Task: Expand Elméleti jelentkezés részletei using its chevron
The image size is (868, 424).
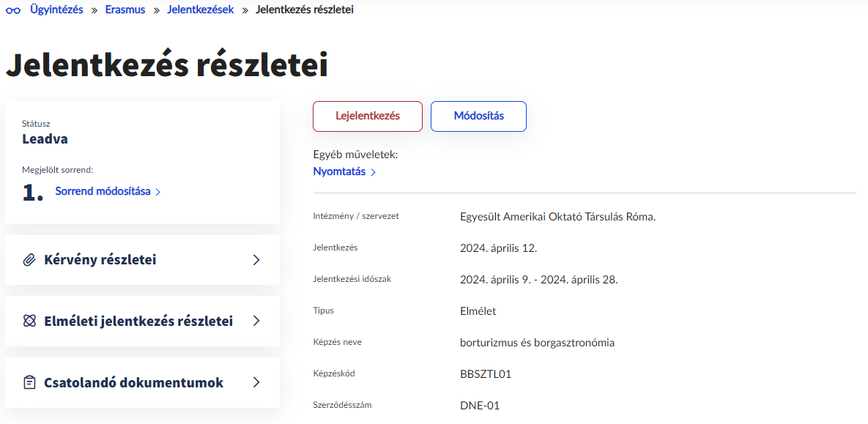Action: click(256, 321)
